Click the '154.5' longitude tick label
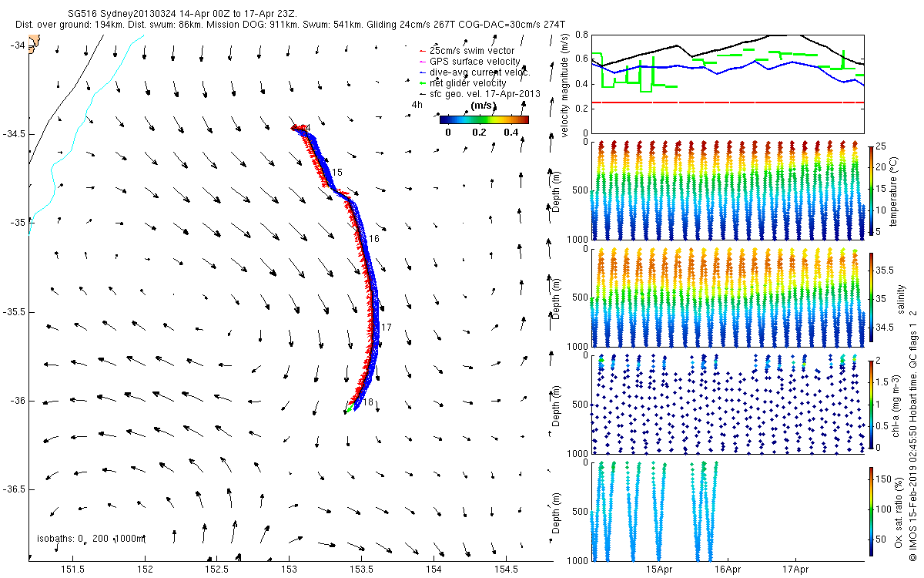The image size is (924, 578). pos(506,570)
